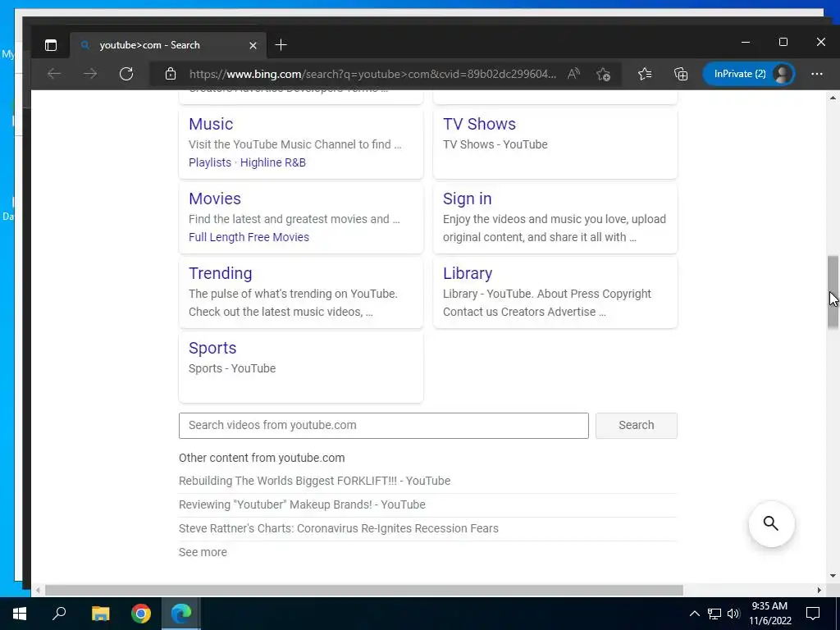Open Steve Rattner's Charts result
This screenshot has width=840, height=630.
click(339, 528)
